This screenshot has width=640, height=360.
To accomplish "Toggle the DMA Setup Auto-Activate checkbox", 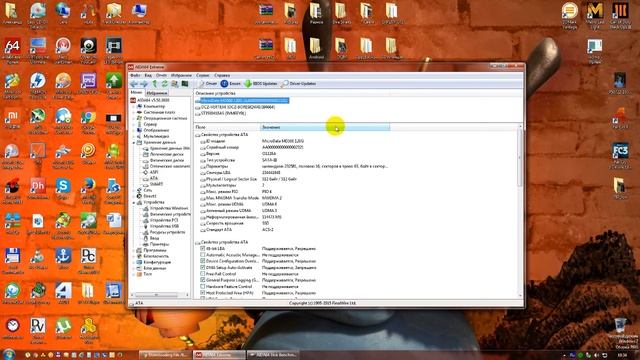I will [x=202, y=267].
